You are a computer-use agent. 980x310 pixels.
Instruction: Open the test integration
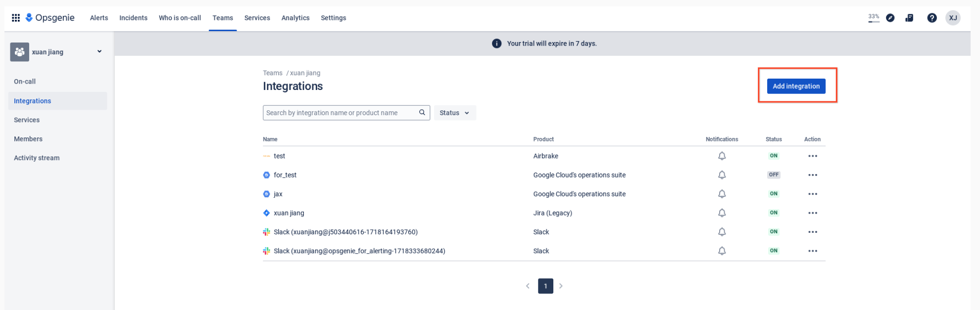click(x=279, y=156)
